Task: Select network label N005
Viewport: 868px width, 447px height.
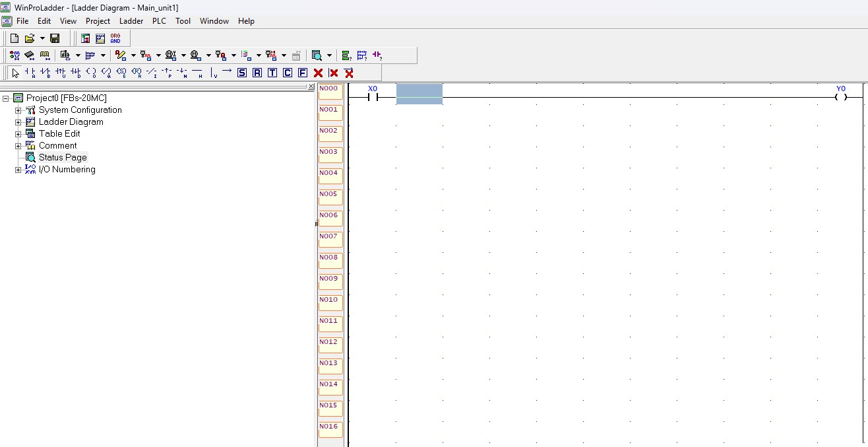Action: click(330, 199)
